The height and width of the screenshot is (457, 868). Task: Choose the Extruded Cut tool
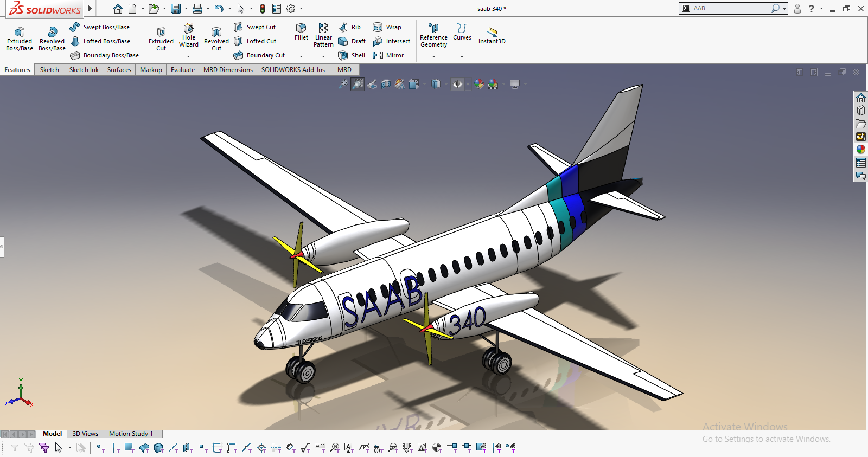pyautogui.click(x=161, y=38)
